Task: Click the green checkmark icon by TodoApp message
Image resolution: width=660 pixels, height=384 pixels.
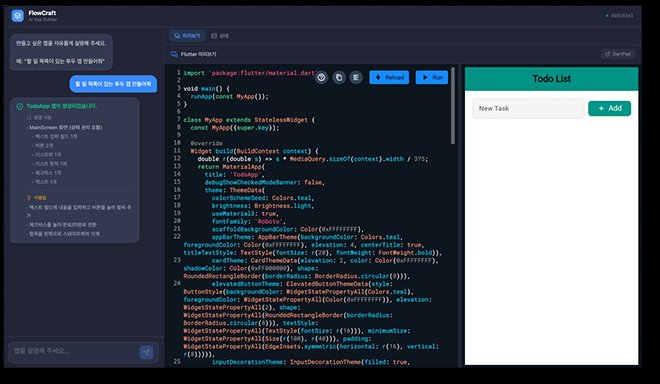Action: coord(19,106)
